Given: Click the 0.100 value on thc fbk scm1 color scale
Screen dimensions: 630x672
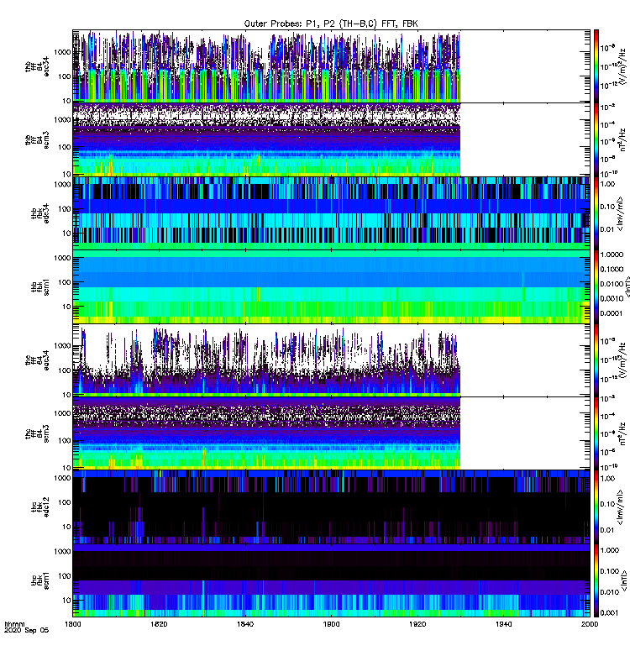Looking at the screenshot, I should pos(610,571).
